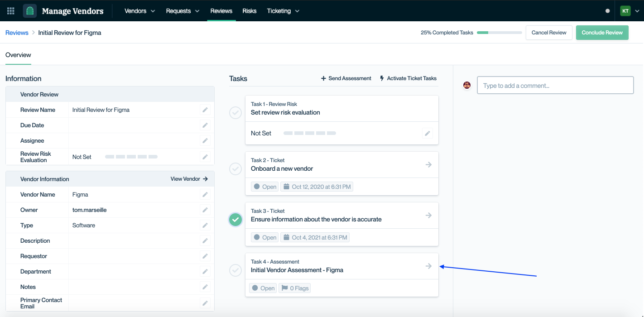Open the View Vendor link
The image size is (644, 317).
[x=189, y=179]
